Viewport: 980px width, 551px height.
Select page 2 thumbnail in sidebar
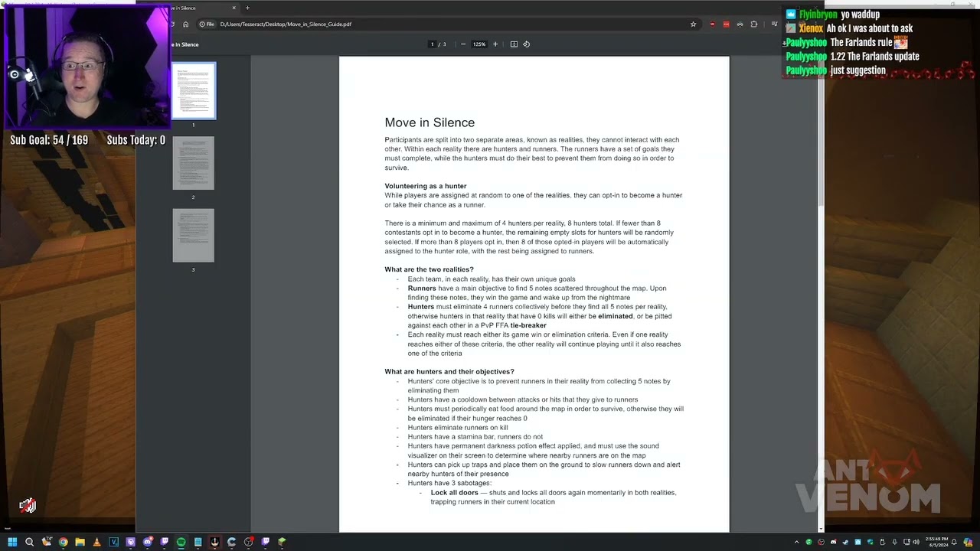193,163
